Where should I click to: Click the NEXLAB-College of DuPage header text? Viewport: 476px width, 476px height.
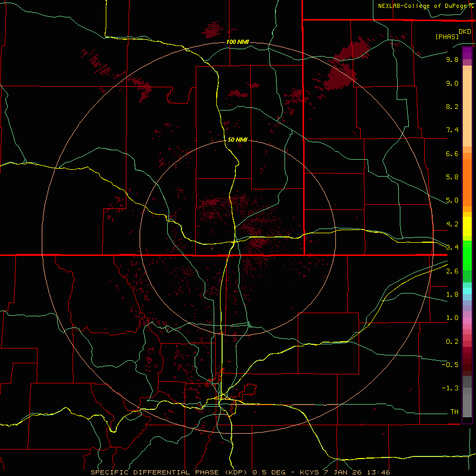point(423,6)
